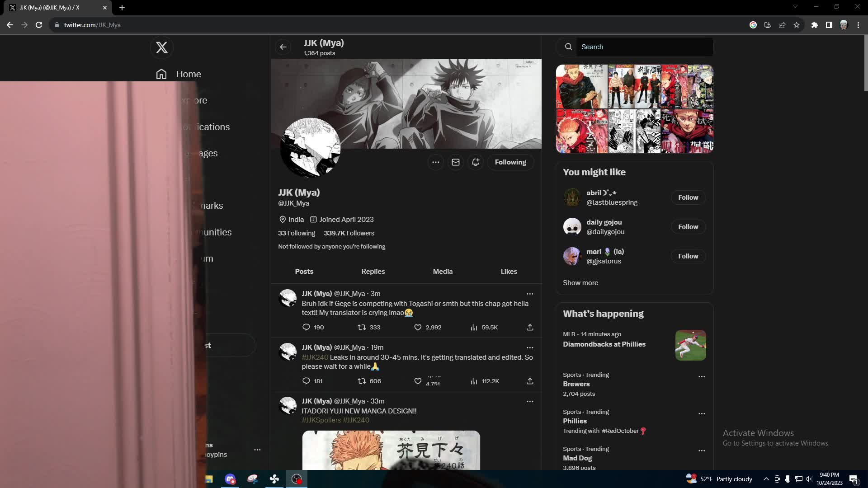Switch to the Replies tab
Viewport: 868px width, 488px height.
373,272
